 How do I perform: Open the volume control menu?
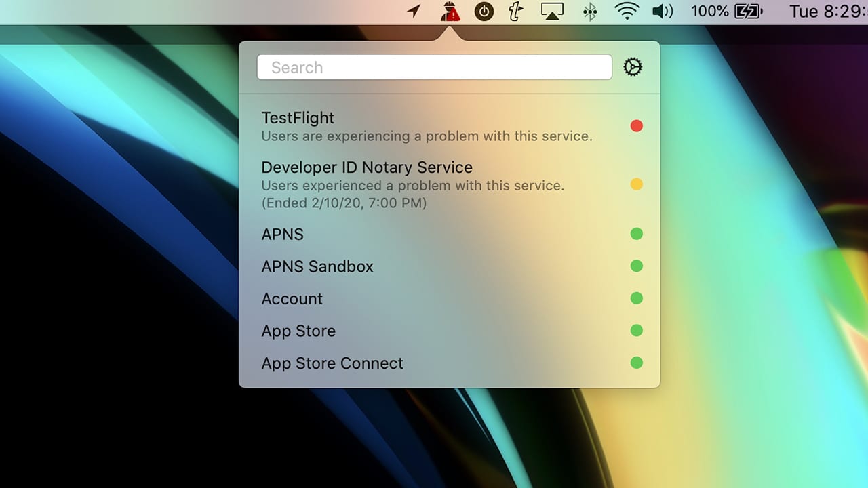pos(662,12)
